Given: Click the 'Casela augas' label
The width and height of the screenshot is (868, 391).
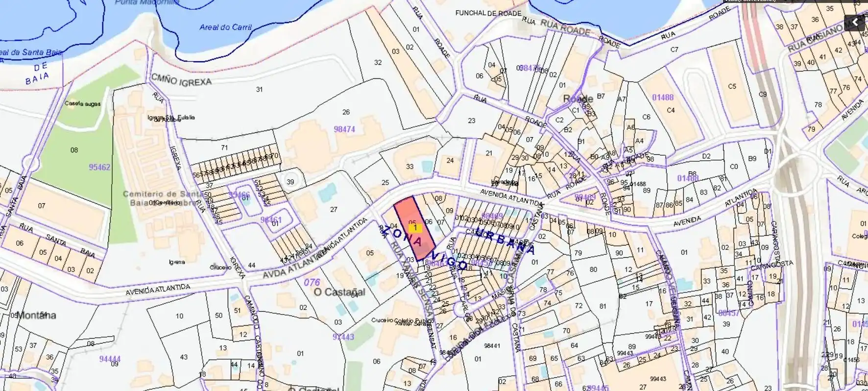Looking at the screenshot, I should point(83,104).
